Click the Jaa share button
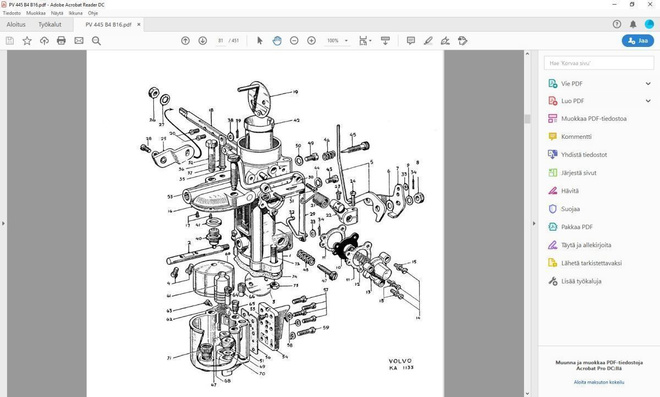The width and height of the screenshot is (660, 397). point(638,41)
